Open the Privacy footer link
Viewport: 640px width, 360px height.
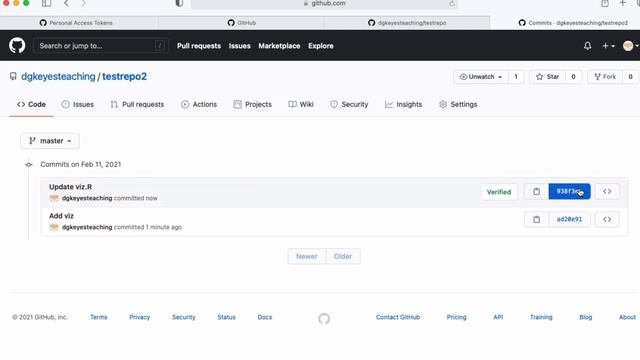(x=140, y=317)
